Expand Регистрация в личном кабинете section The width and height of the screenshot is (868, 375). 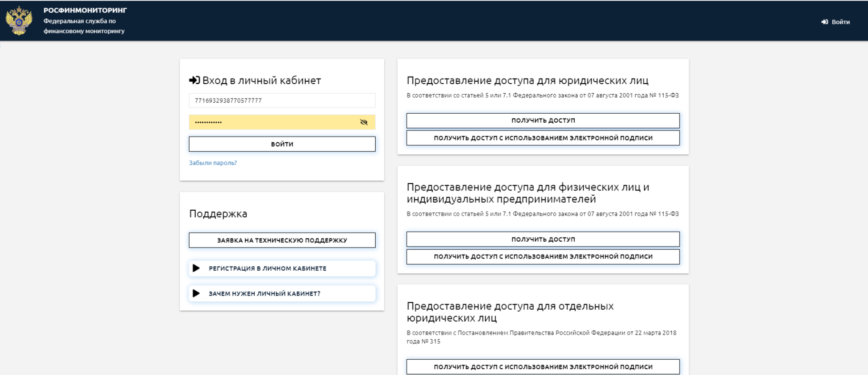[282, 268]
